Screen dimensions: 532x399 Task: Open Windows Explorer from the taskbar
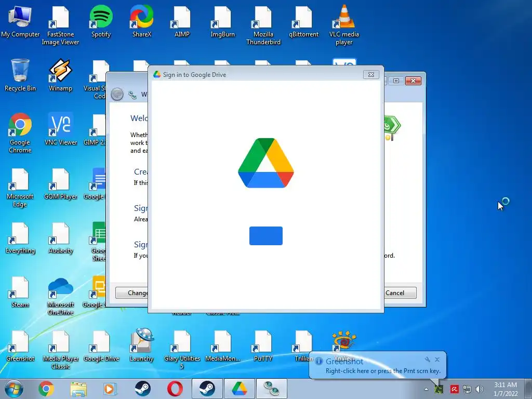(78, 389)
